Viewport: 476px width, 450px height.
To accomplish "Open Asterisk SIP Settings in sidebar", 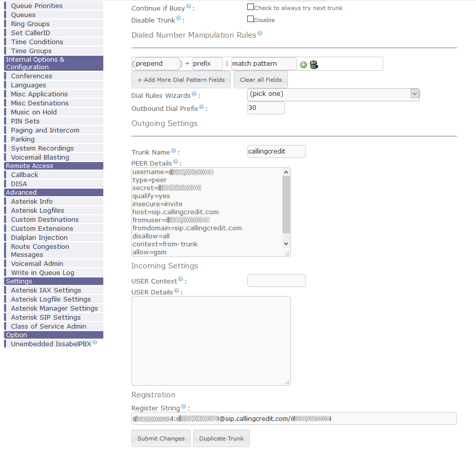I will tap(46, 317).
